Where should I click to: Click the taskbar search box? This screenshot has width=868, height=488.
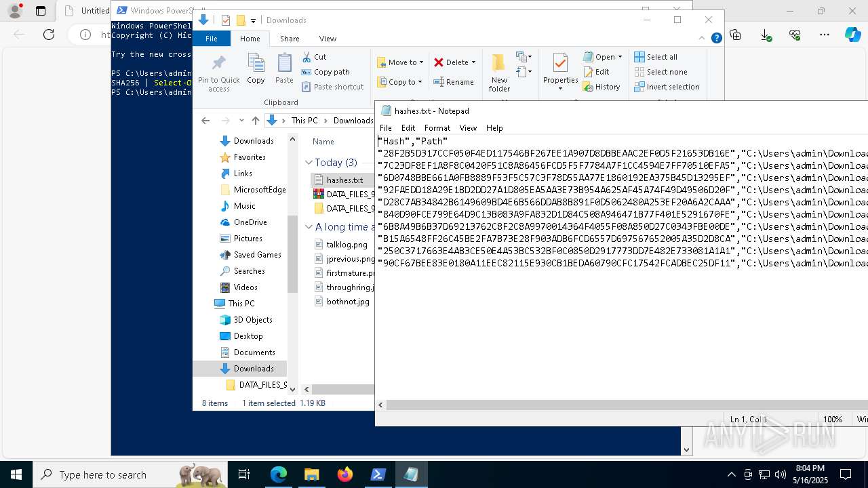point(130,474)
